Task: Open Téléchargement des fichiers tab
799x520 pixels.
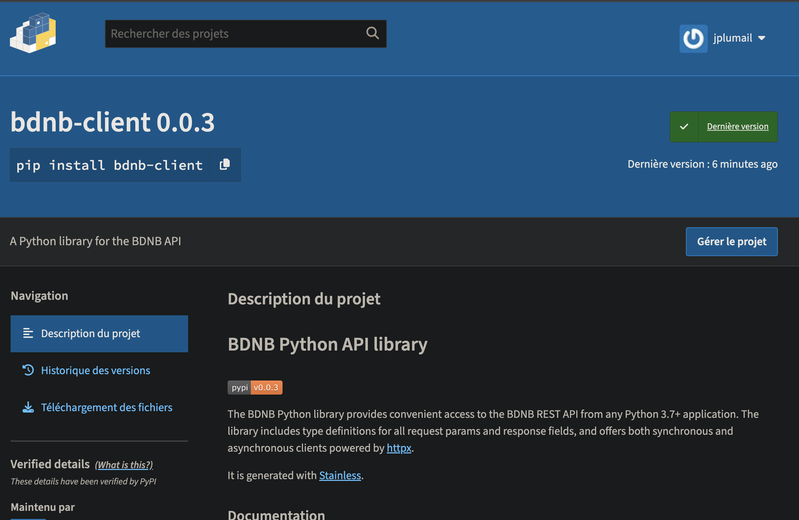Action: click(106, 407)
